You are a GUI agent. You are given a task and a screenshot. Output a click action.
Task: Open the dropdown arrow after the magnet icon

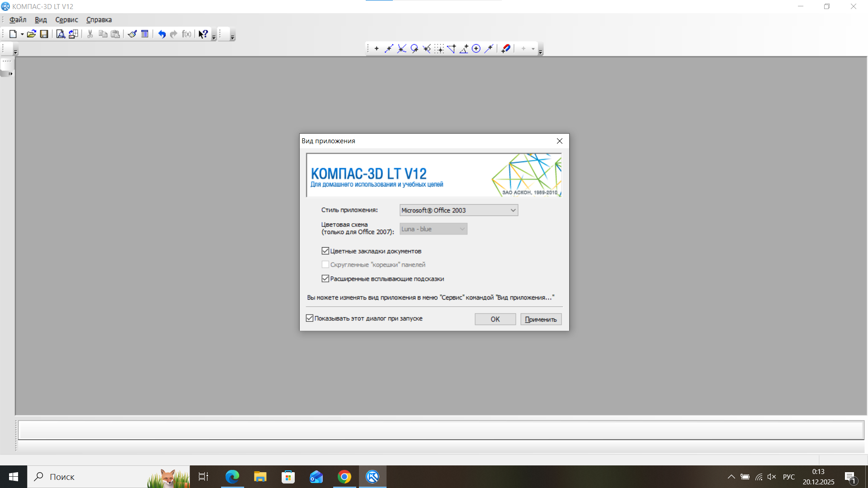pyautogui.click(x=533, y=49)
